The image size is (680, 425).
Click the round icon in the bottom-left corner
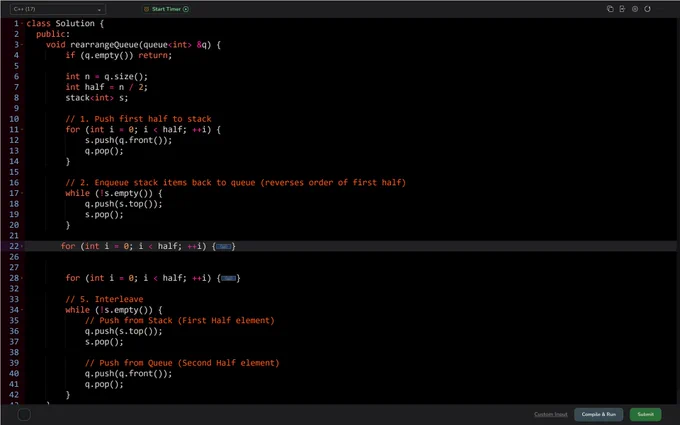click(x=24, y=415)
